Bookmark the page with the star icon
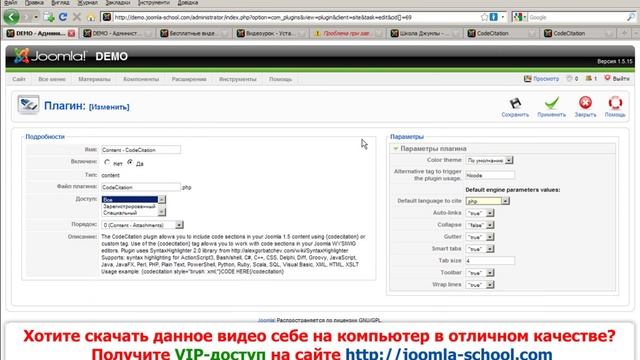The width and height of the screenshot is (640, 360). pos(484,17)
